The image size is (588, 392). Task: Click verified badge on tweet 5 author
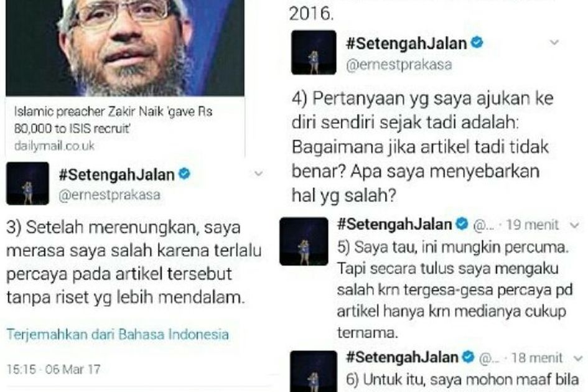[x=462, y=224]
